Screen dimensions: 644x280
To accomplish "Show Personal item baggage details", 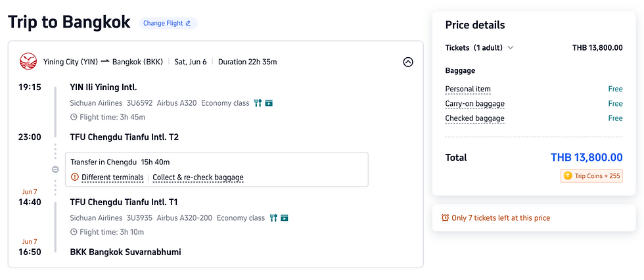I will [x=468, y=89].
